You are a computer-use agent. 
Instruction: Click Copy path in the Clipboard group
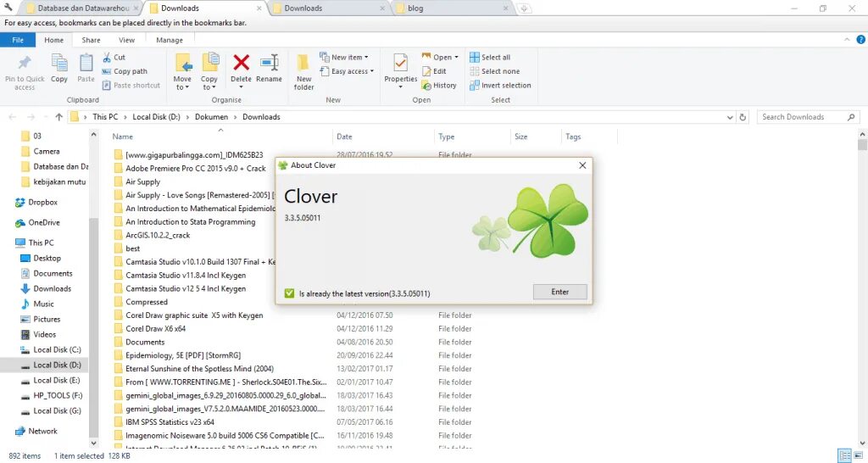(x=125, y=71)
